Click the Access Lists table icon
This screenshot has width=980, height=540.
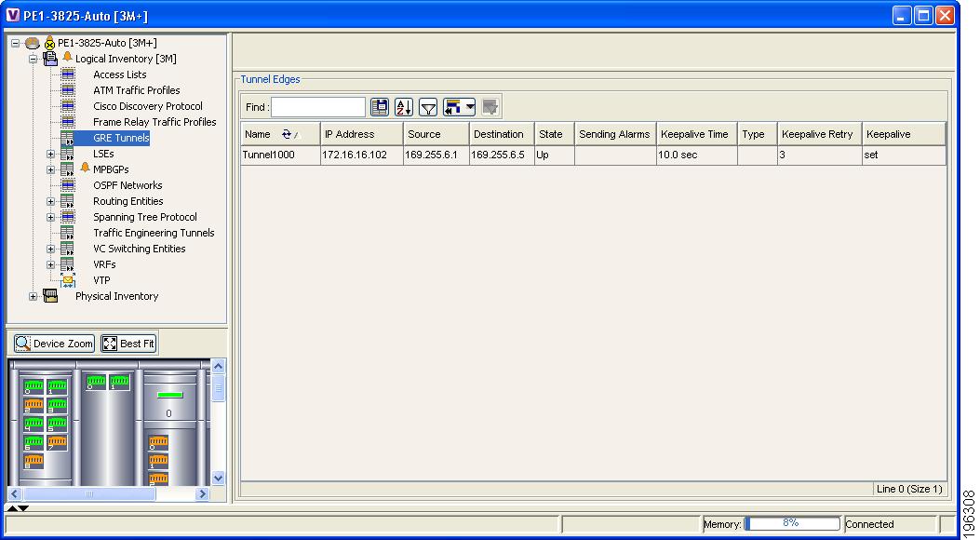pos(68,75)
